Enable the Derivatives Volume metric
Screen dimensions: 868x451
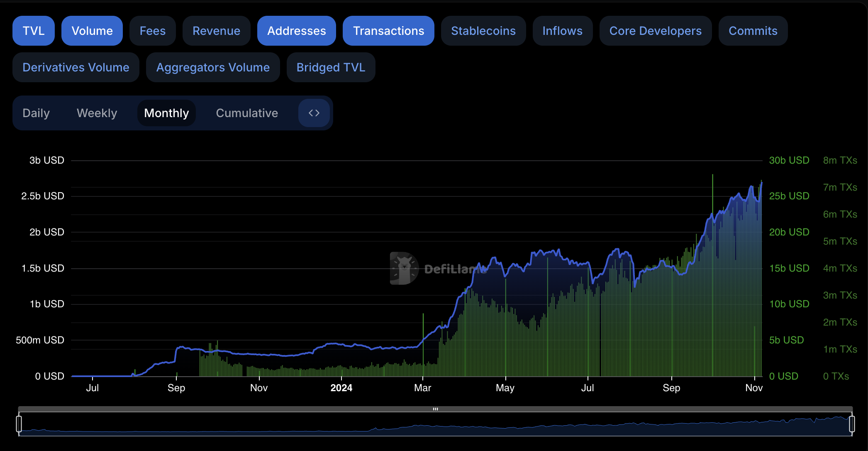coord(76,67)
